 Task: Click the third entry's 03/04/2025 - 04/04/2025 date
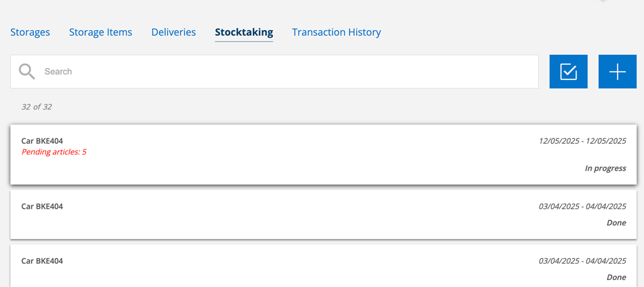[x=582, y=261]
